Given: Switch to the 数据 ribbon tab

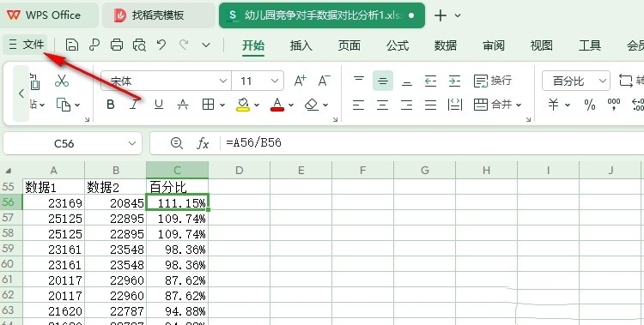Looking at the screenshot, I should (x=446, y=45).
